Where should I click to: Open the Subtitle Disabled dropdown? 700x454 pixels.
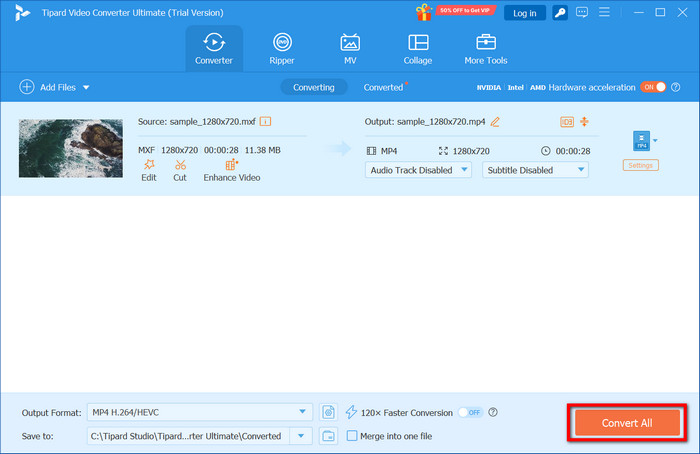535,170
